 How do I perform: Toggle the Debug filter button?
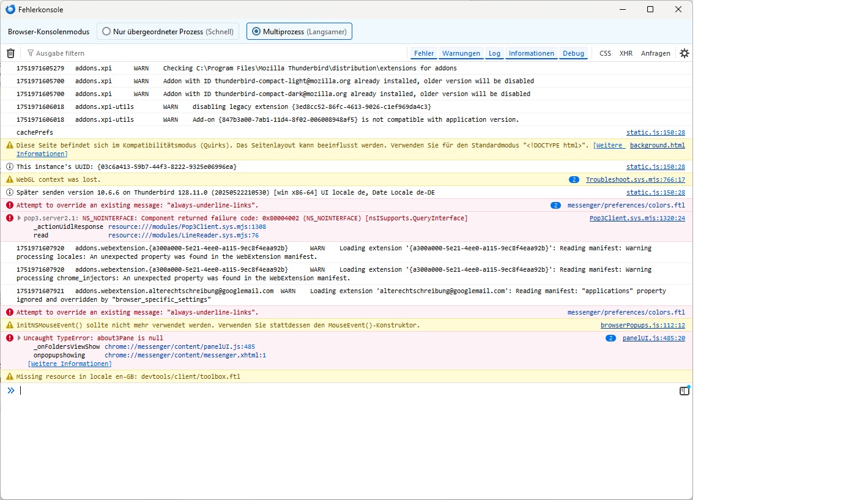573,53
